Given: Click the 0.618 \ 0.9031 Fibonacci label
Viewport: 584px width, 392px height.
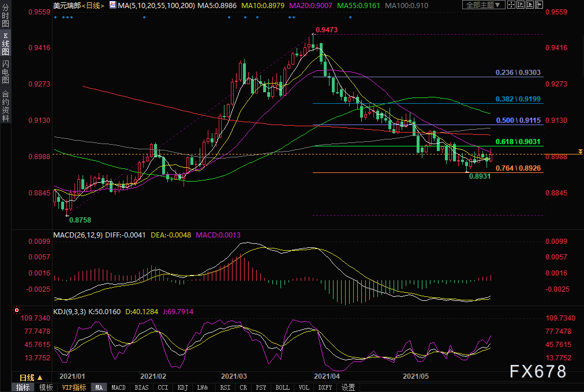Looking at the screenshot, I should point(518,142).
